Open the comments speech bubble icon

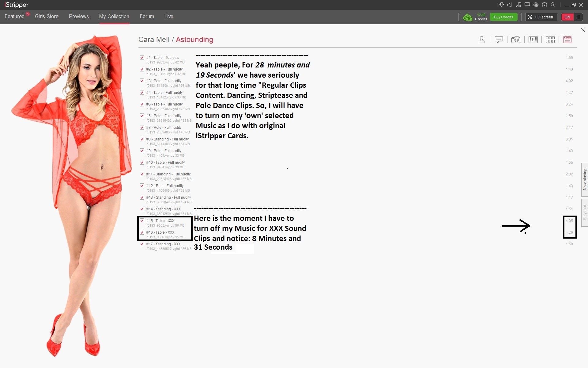coord(499,40)
